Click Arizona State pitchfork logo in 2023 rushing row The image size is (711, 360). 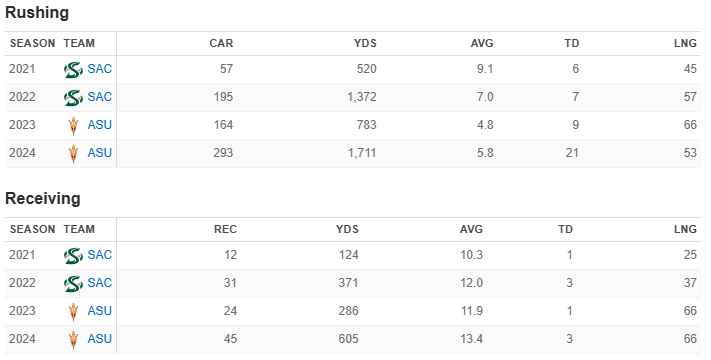(x=73, y=126)
